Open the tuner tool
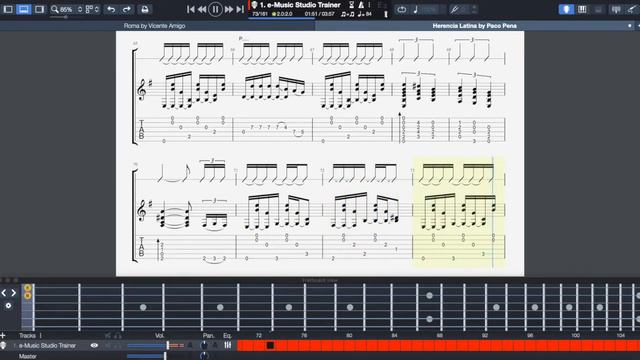This screenshot has height=360, width=640. coord(454,9)
